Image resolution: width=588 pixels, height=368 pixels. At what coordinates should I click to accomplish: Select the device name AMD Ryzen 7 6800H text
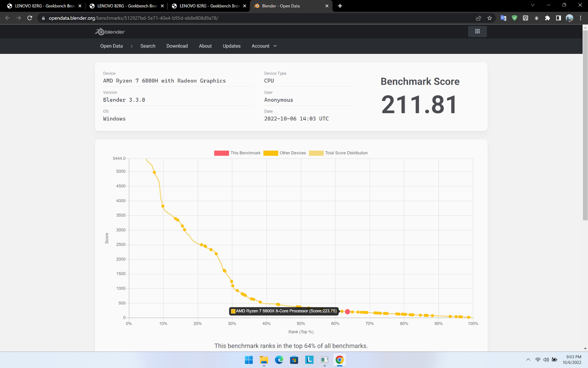tap(164, 81)
